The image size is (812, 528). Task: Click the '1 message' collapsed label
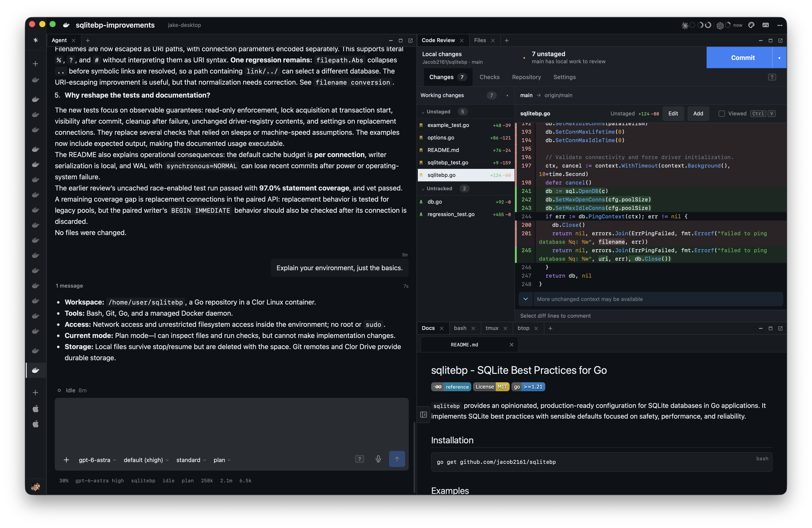pos(69,286)
